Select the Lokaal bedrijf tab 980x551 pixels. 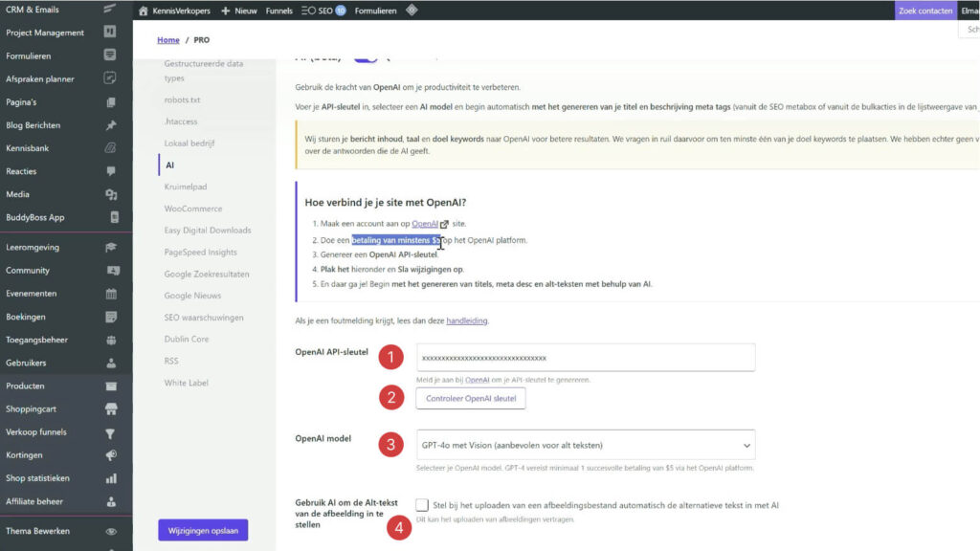[189, 143]
